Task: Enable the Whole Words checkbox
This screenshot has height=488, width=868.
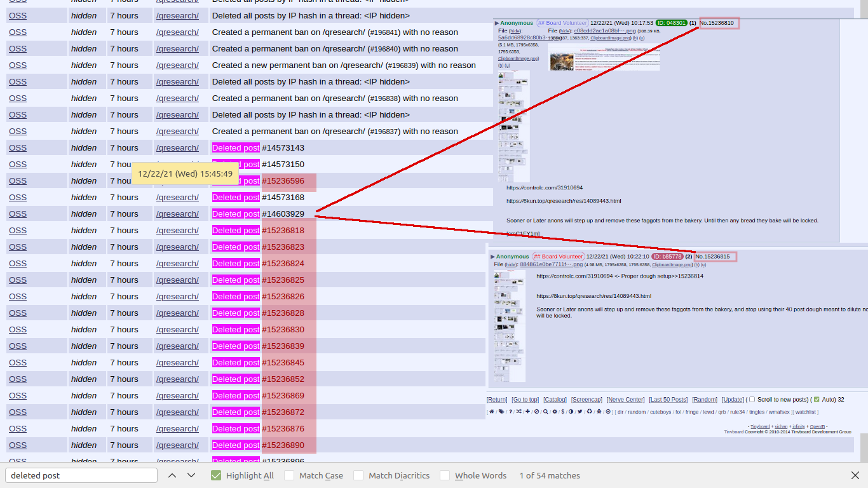Action: point(445,475)
